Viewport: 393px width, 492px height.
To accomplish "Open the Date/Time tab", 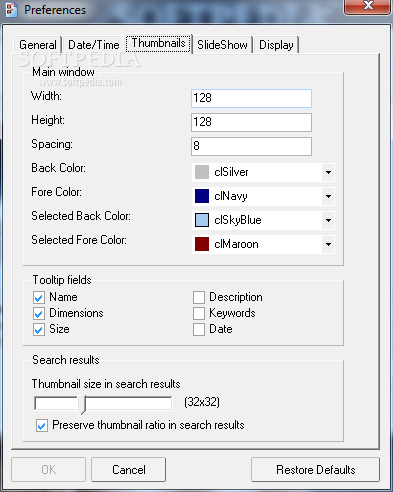I will tap(94, 45).
